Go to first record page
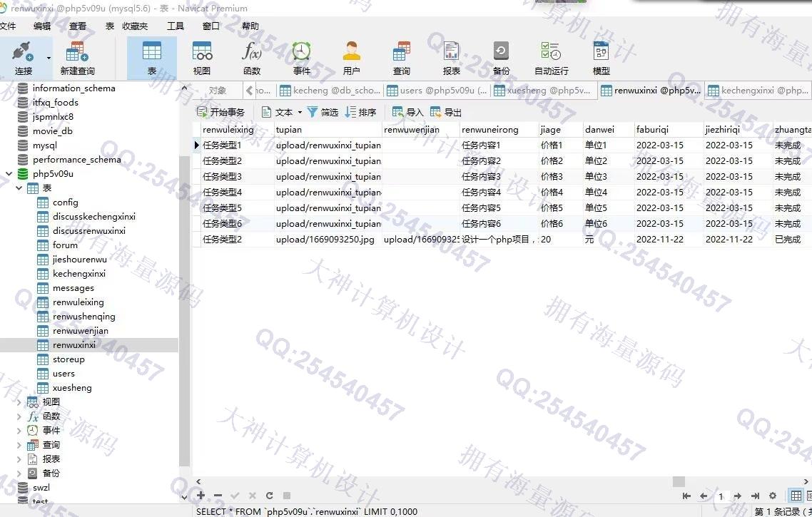This screenshot has width=812, height=517. (686, 496)
